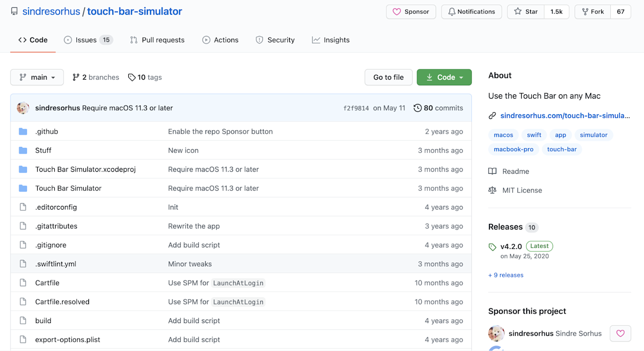Select the touch-bar topic tag
This screenshot has height=351, width=644.
coord(562,149)
